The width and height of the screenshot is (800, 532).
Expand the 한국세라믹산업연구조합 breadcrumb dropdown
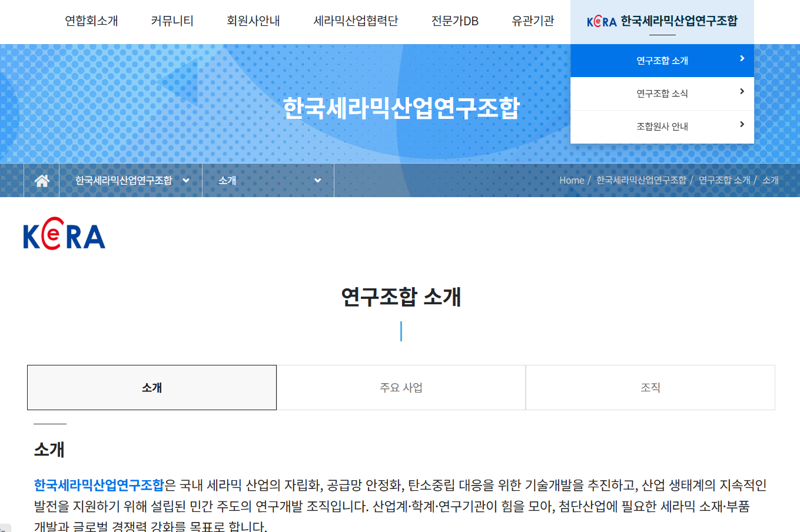coord(131,181)
